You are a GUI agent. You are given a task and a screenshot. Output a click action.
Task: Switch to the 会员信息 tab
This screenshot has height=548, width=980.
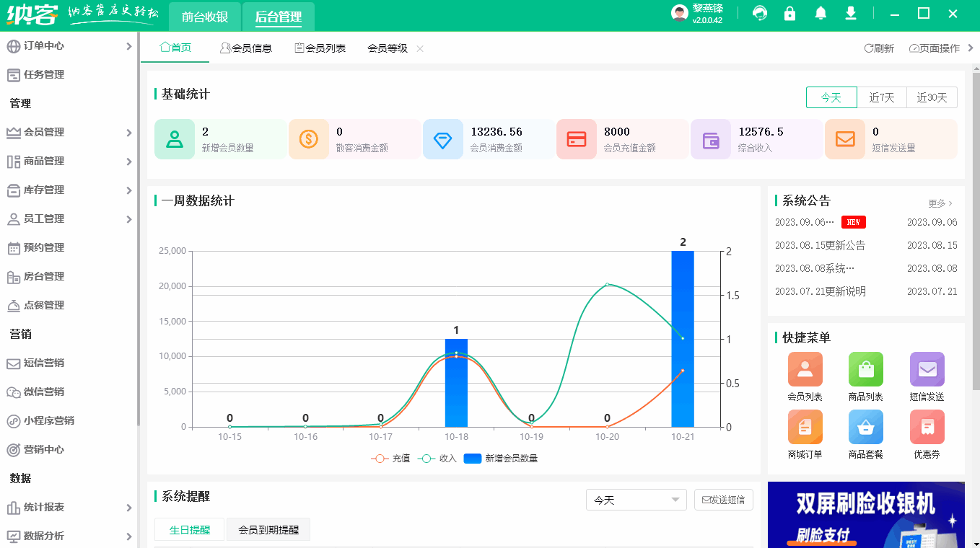[x=248, y=48]
